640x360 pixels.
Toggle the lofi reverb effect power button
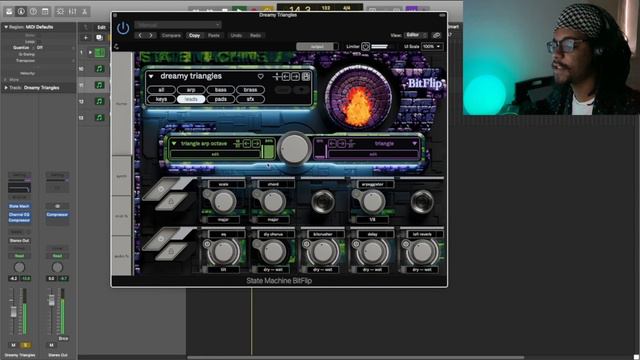[x=405, y=244]
